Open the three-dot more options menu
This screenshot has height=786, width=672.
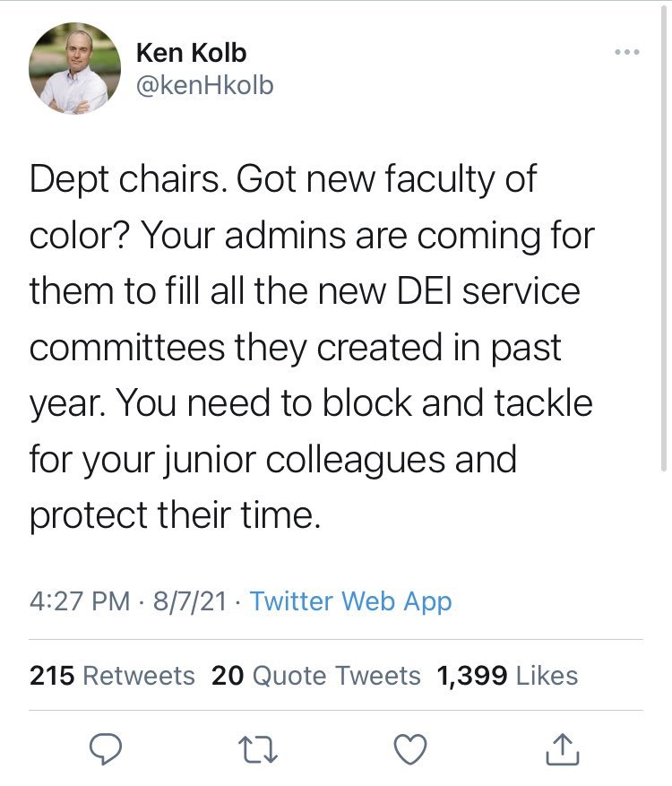627,52
